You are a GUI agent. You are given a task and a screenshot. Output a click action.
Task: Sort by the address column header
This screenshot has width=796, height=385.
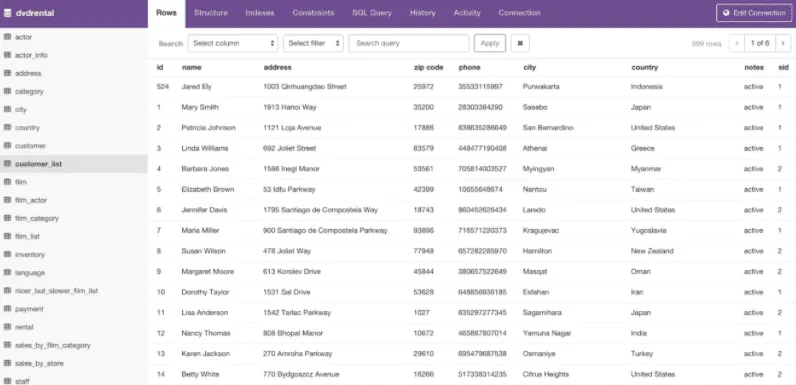[x=278, y=67]
